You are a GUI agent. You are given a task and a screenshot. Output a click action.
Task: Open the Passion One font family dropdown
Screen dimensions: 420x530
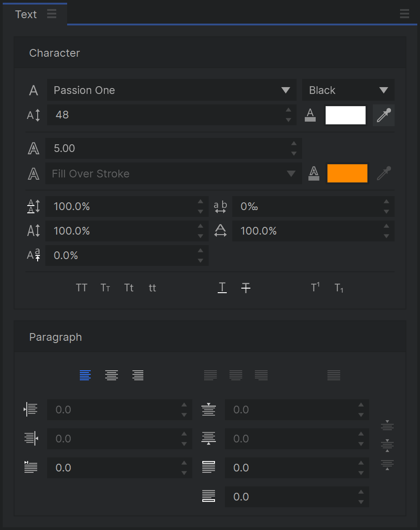click(x=171, y=90)
